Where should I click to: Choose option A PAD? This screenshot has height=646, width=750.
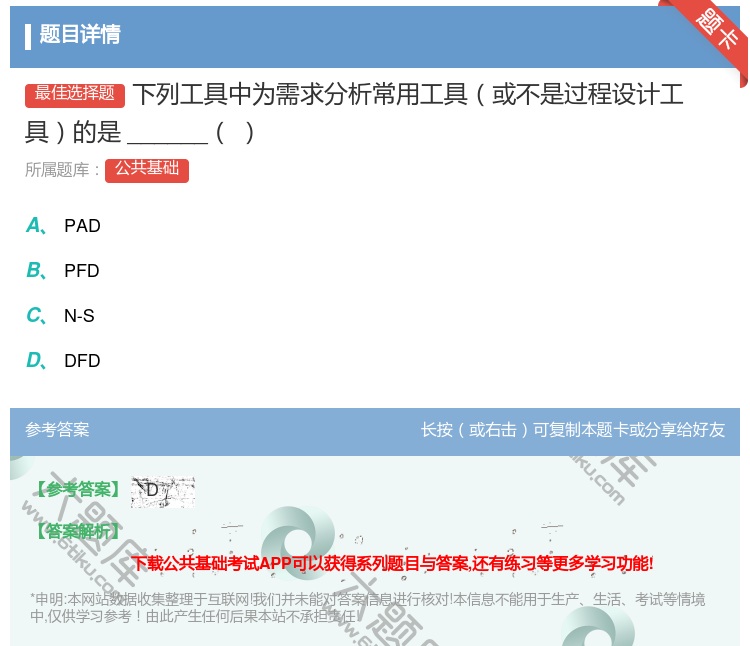(63, 226)
